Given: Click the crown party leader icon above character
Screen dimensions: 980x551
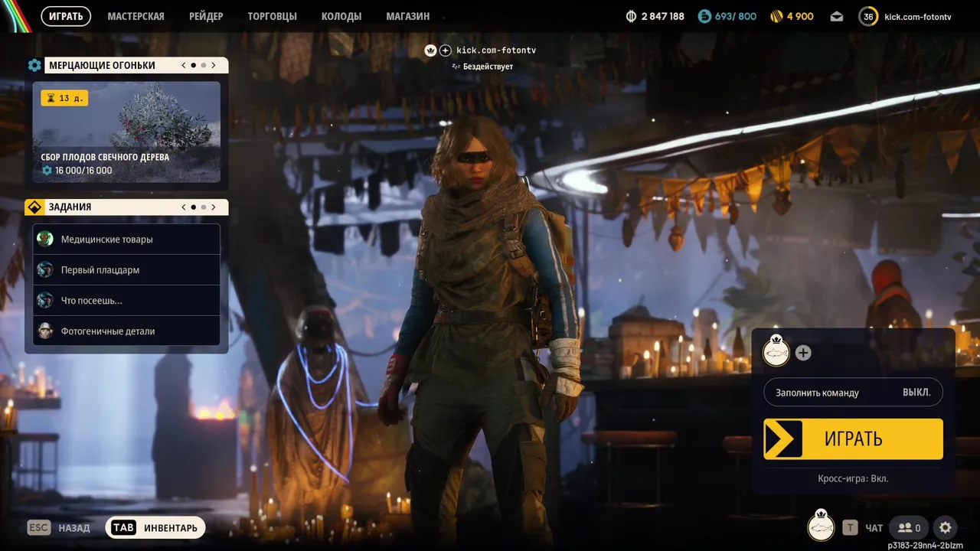Looking at the screenshot, I should pos(430,51).
